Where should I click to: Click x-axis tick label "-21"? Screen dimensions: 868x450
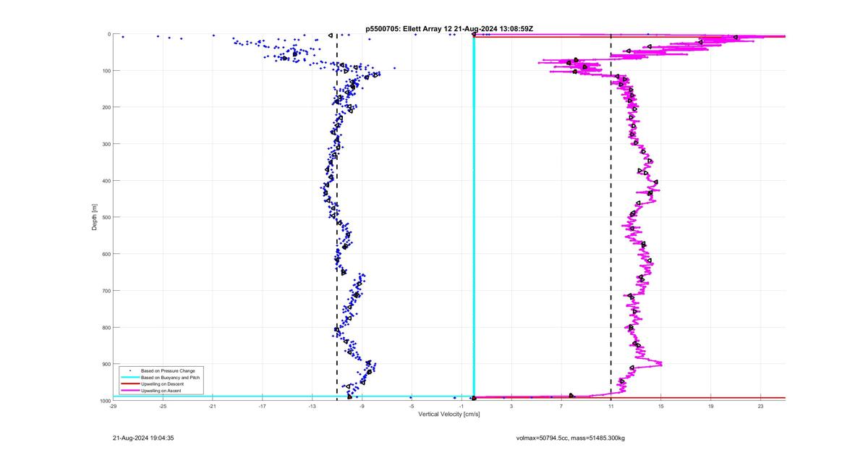point(213,406)
